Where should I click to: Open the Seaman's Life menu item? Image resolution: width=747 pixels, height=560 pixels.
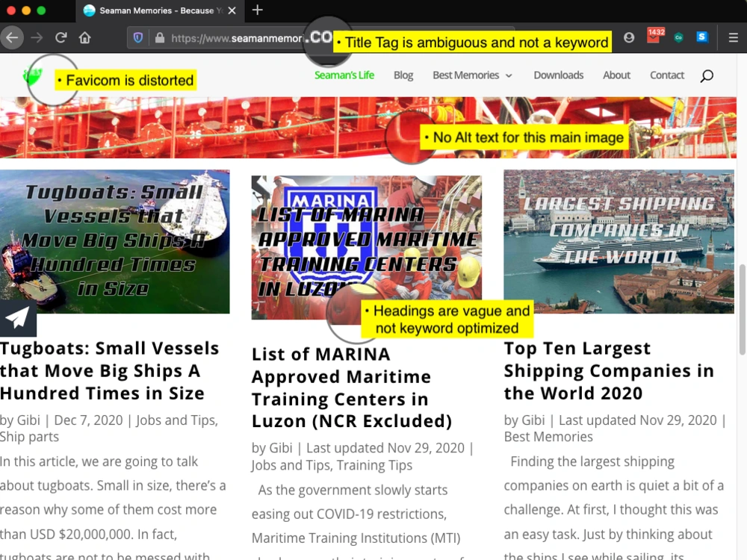(344, 75)
